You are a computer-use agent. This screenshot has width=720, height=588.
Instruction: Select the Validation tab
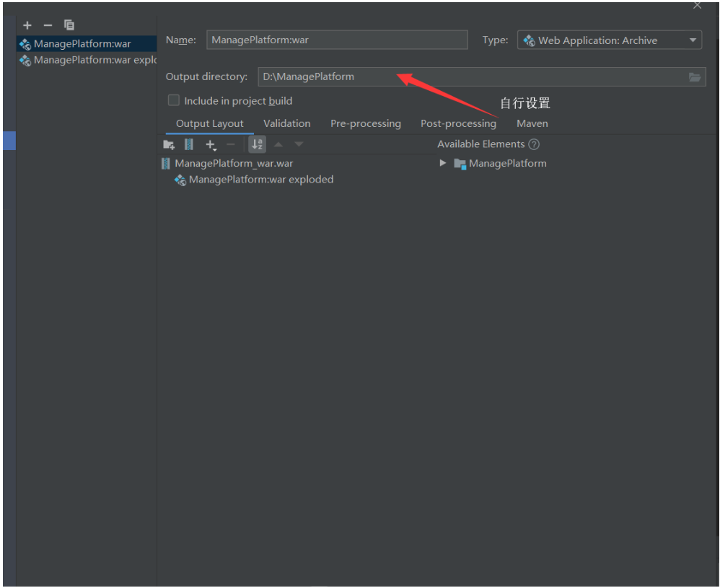click(x=286, y=123)
